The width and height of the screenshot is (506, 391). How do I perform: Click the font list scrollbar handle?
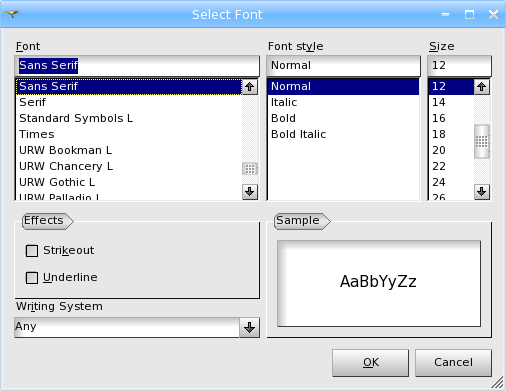(x=250, y=169)
